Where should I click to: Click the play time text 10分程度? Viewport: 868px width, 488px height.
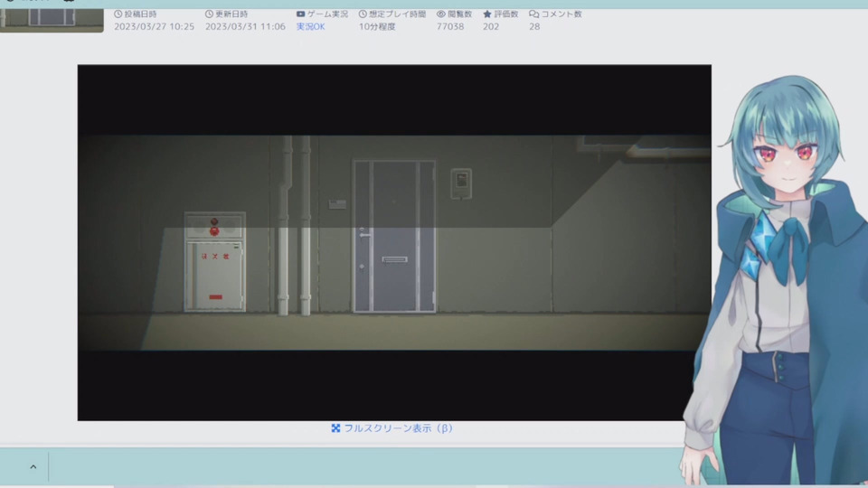click(x=377, y=26)
